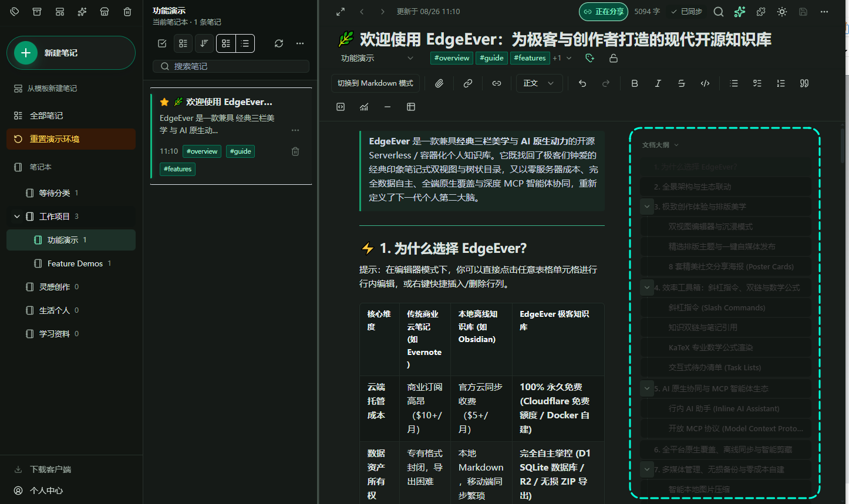
Task: Toggle the task checklist formatting
Action: (757, 83)
